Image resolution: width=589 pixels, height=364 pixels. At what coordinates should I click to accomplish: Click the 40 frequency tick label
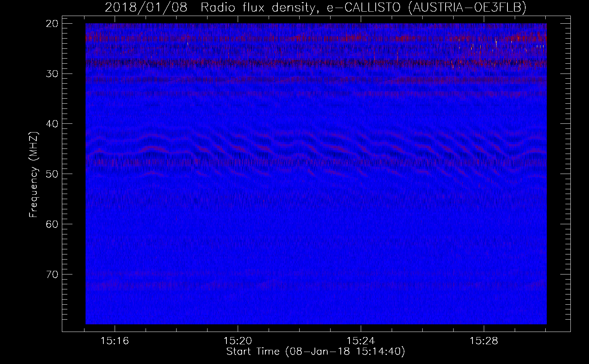tap(52, 124)
